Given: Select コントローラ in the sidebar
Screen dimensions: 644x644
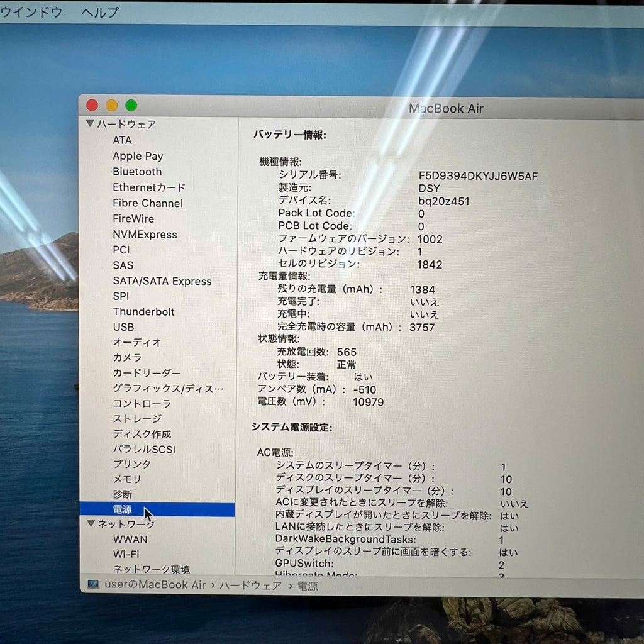Looking at the screenshot, I should coord(142,403).
